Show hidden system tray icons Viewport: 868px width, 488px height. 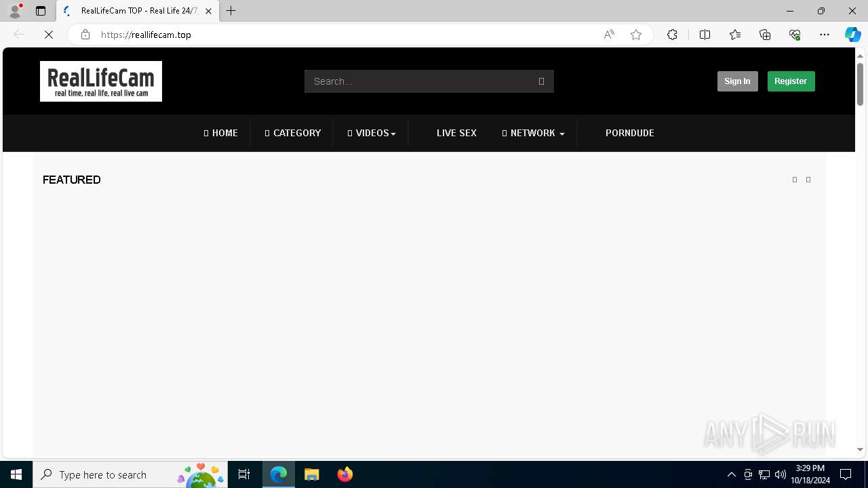click(x=731, y=474)
